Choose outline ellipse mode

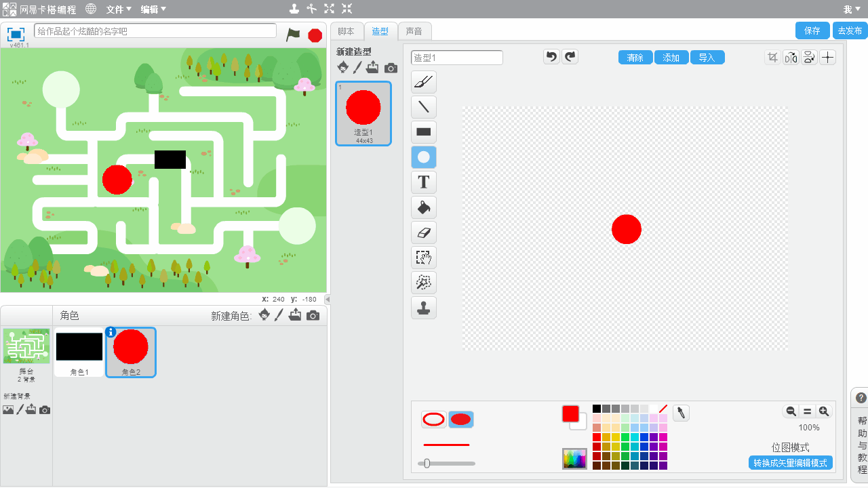point(434,420)
